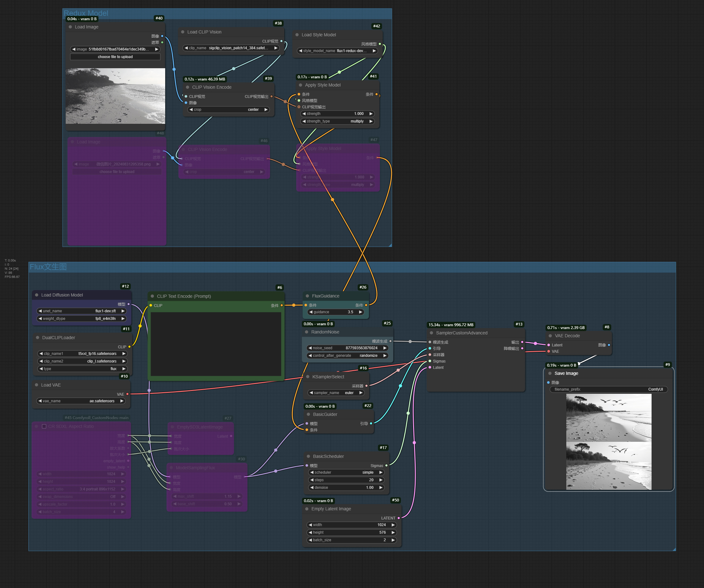
Task: Click right arrow on batch_size in Empty Latent Image
Action: click(x=393, y=540)
